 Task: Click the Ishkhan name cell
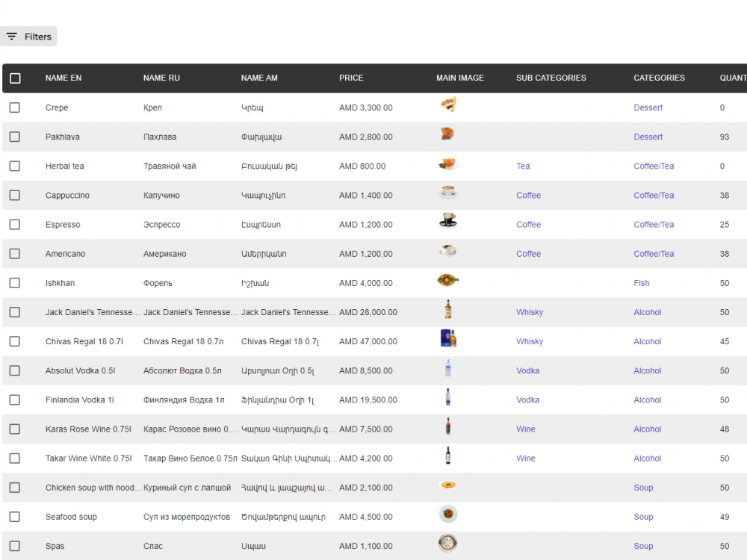(x=60, y=283)
